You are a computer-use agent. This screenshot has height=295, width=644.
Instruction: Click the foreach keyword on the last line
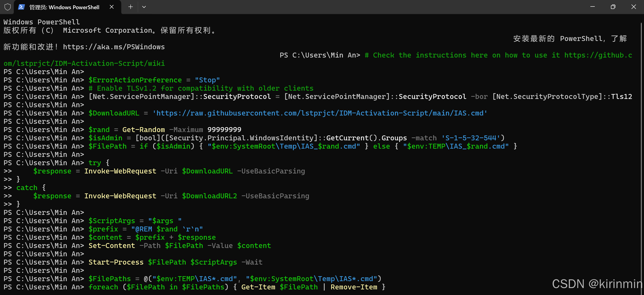click(x=103, y=287)
